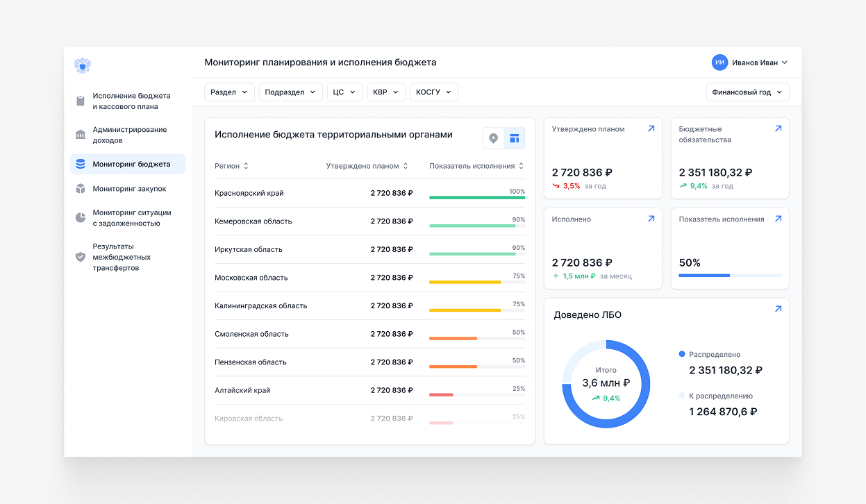Screen dimensions: 866x504
Task: Open Показатель исполнения card via arrow icon
Action: click(x=778, y=219)
